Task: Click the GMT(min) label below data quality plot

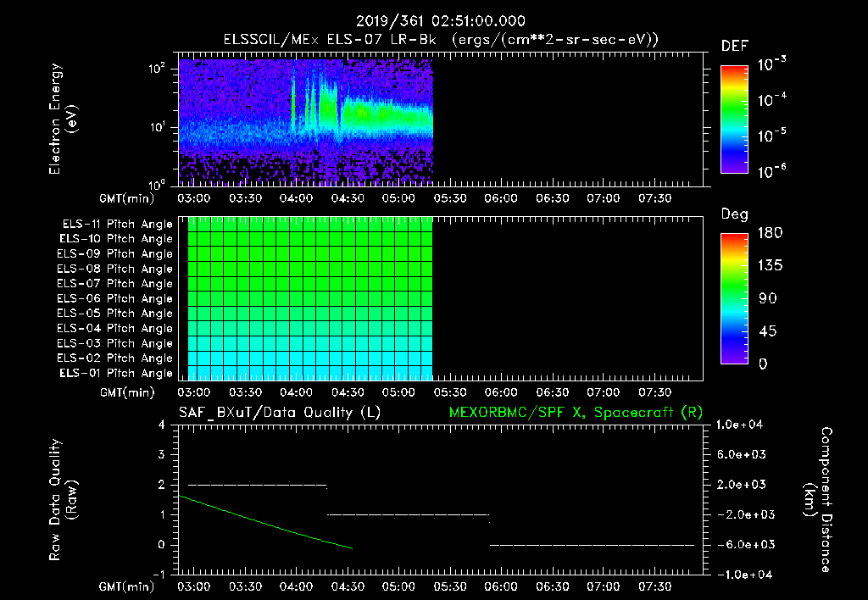Action: tap(127, 586)
